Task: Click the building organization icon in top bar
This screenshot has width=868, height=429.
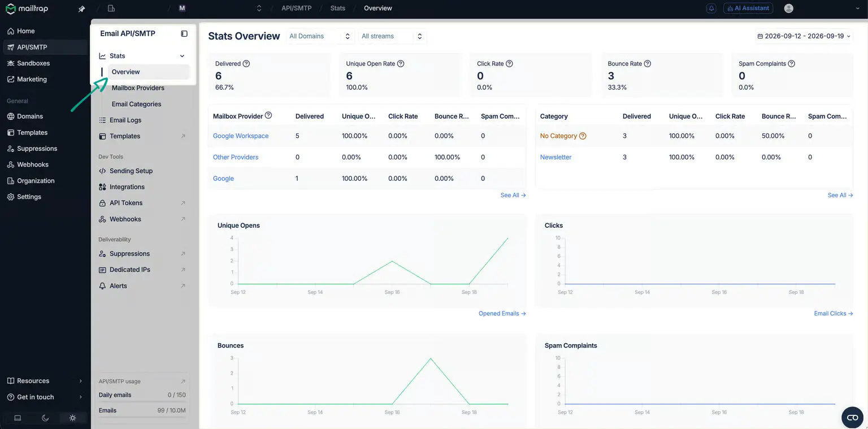Action: click(x=111, y=8)
